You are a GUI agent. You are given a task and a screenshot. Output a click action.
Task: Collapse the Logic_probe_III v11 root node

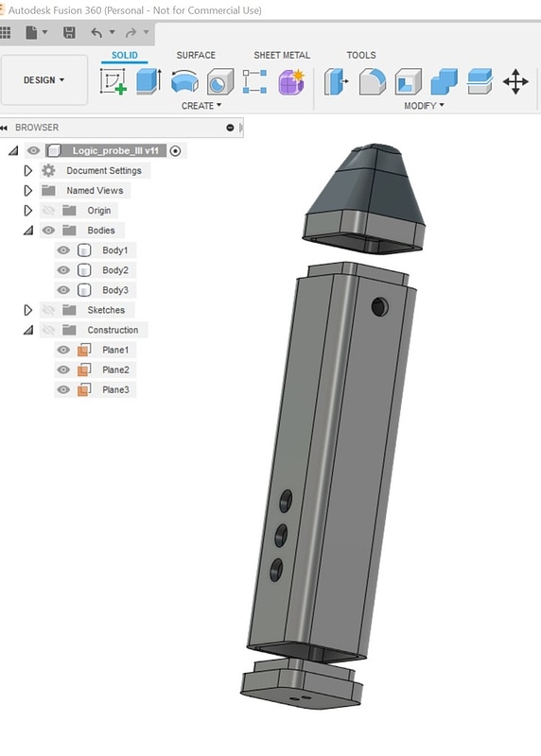pos(13,151)
